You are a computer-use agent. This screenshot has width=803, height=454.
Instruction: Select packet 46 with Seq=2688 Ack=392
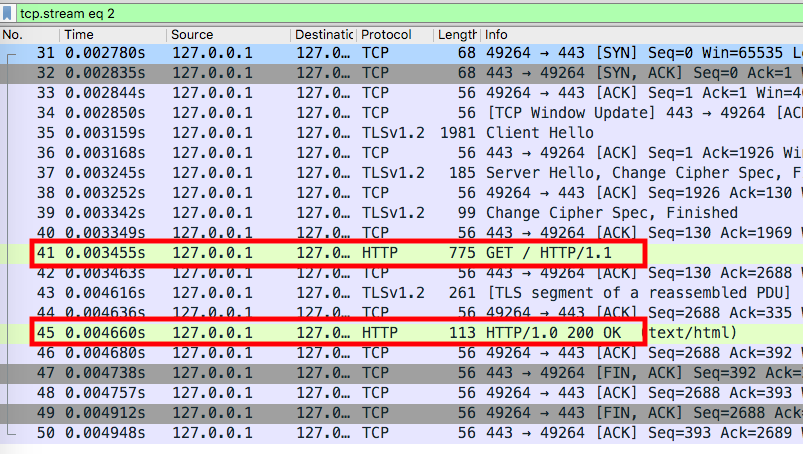click(x=402, y=353)
